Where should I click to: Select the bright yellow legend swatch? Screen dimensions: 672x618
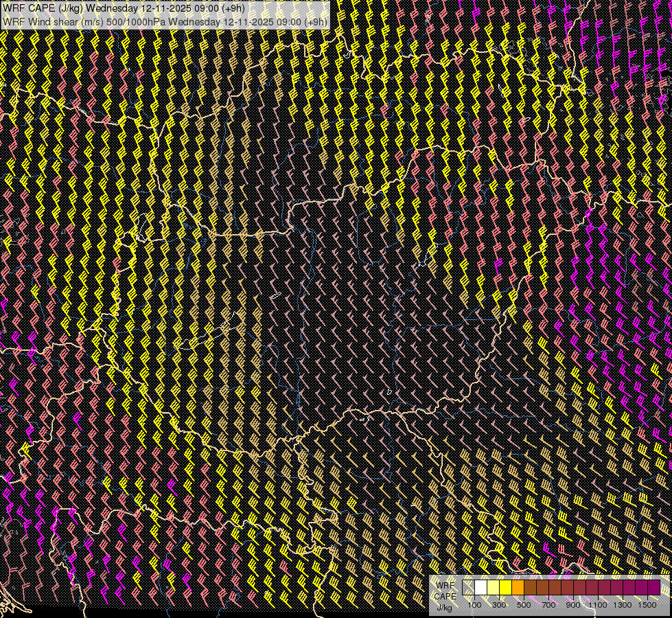506,588
